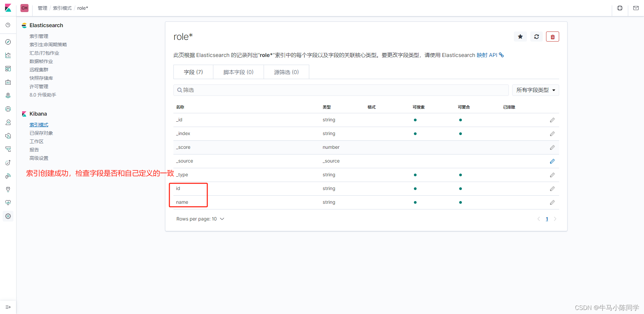The image size is (644, 314).
Task: Edit the id field pencil icon
Action: (x=552, y=189)
